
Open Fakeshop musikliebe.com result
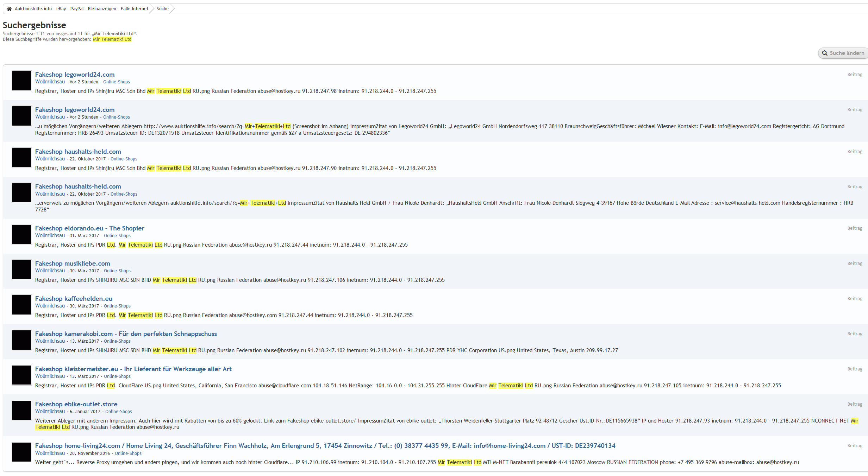point(73,264)
